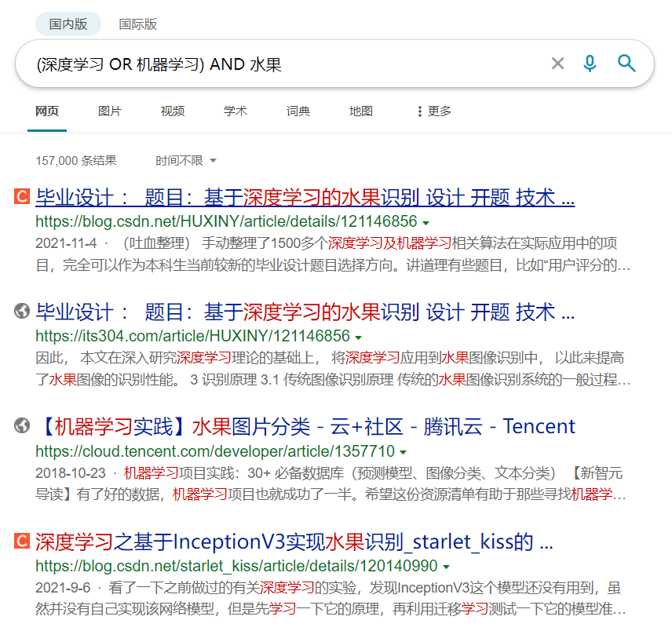Click the CSDN favicon beside InceptionV3 result
This screenshot has width=672, height=631.
tap(22, 541)
